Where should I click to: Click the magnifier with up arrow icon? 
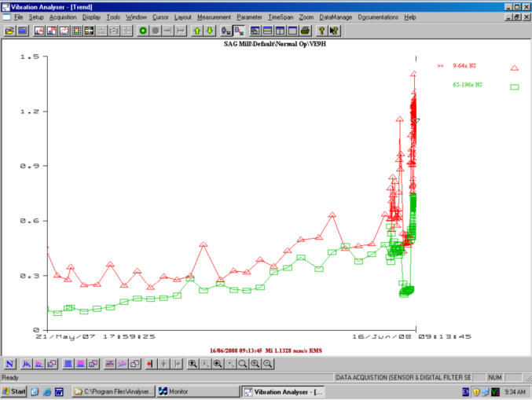pyautogui.click(x=193, y=364)
